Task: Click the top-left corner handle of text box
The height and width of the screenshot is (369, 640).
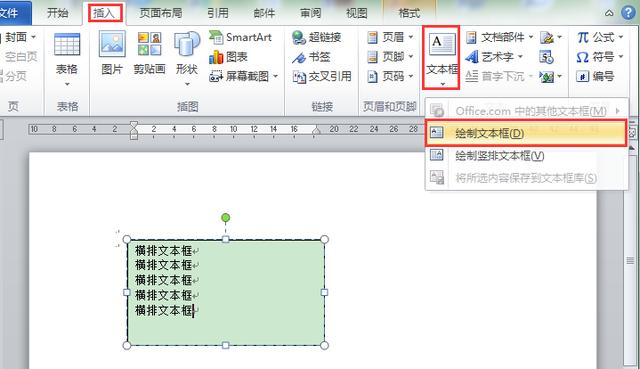Action: 127,239
